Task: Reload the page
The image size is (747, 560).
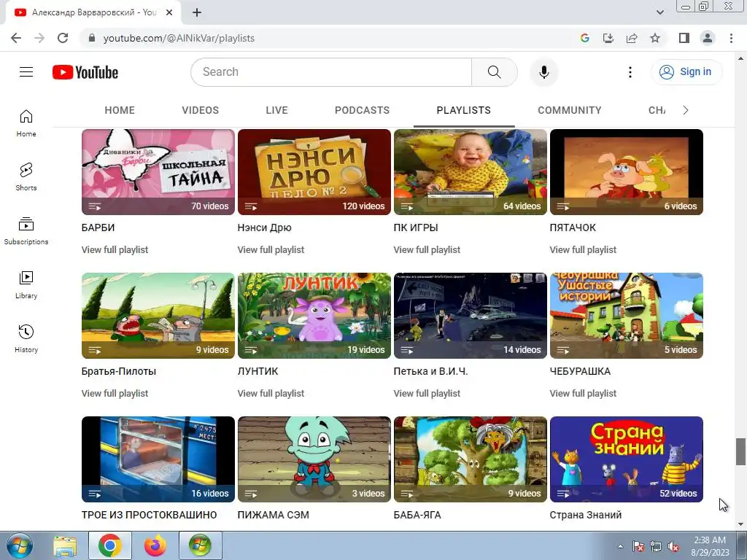Action: tap(63, 38)
